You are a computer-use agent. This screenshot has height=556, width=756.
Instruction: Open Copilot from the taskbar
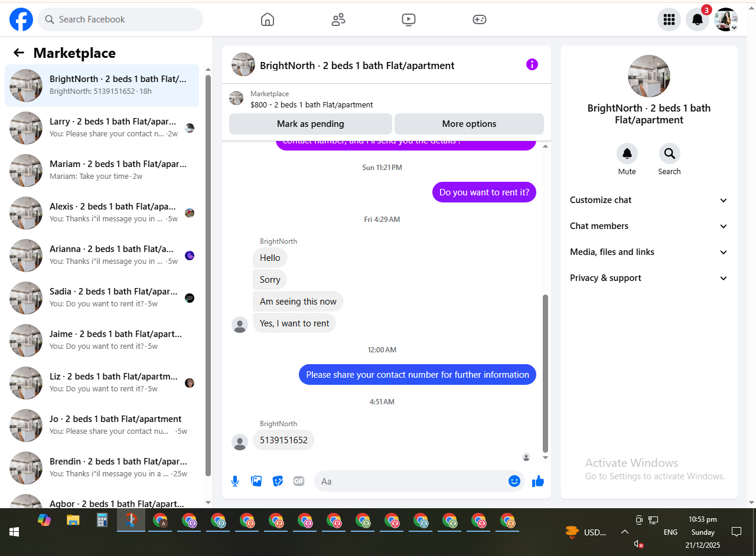44,520
